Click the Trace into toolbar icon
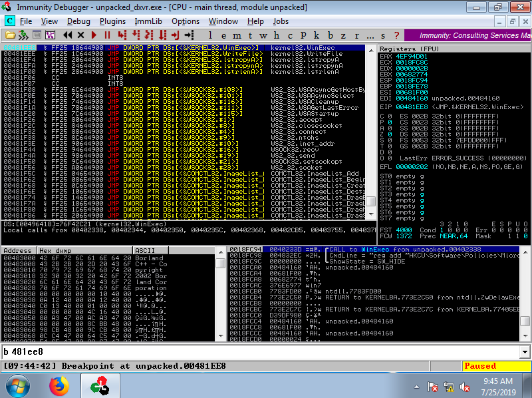The image size is (532, 398). (x=149, y=35)
